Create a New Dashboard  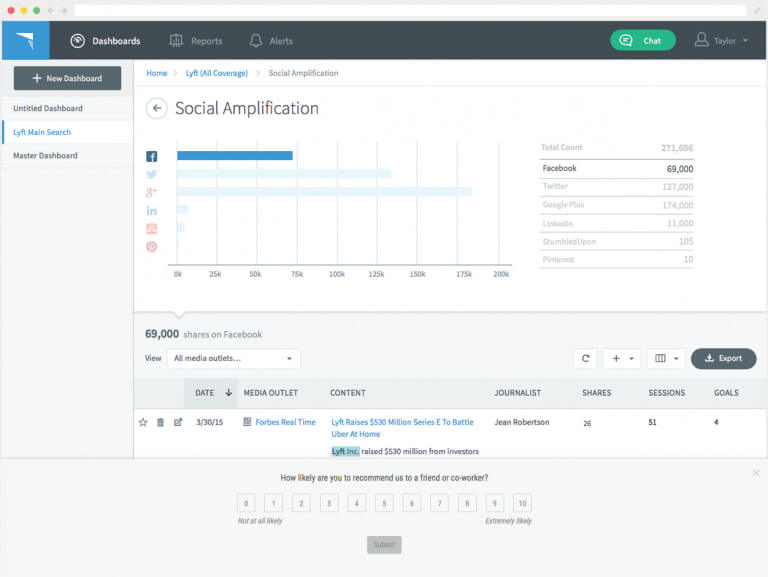pyautogui.click(x=67, y=78)
